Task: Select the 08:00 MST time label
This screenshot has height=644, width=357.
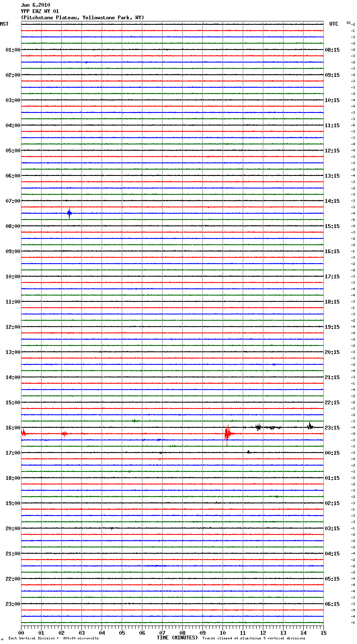Action: [13, 226]
